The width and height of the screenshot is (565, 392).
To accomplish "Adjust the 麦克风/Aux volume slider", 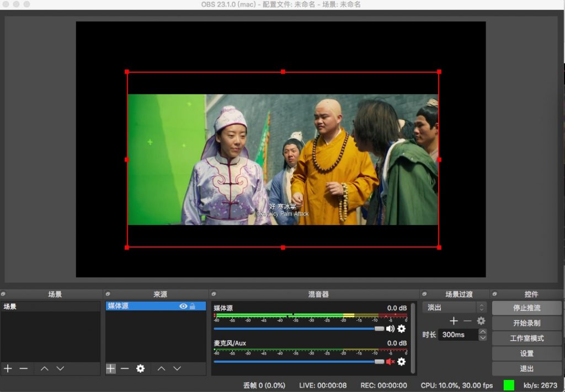I will click(x=299, y=362).
